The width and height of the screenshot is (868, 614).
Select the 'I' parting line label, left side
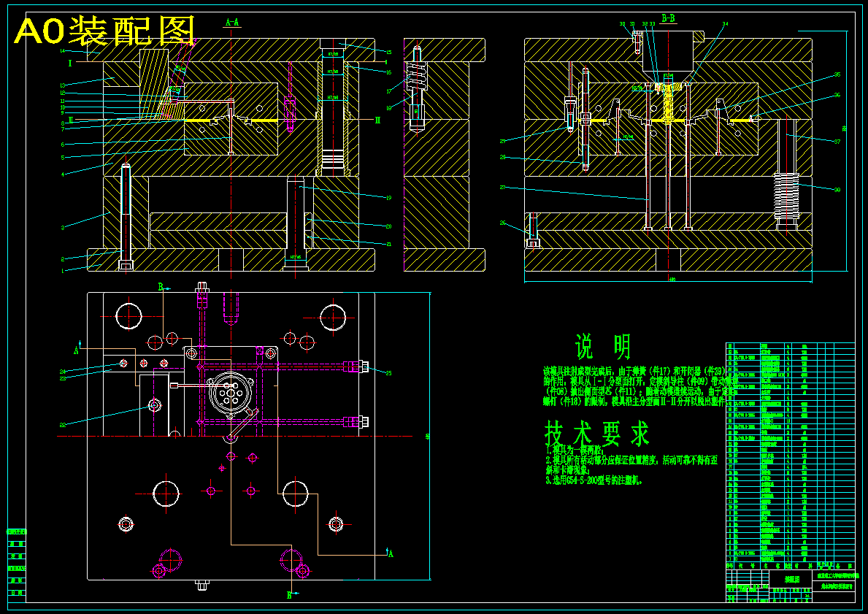[x=70, y=64]
